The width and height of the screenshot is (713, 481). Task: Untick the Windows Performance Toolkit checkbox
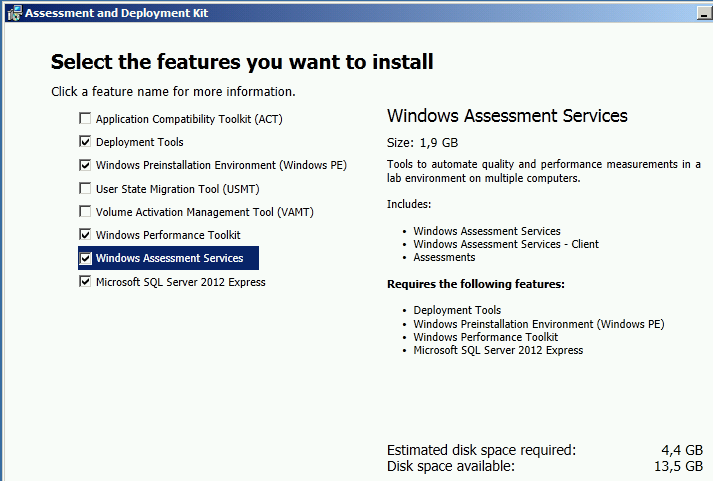tap(85, 235)
